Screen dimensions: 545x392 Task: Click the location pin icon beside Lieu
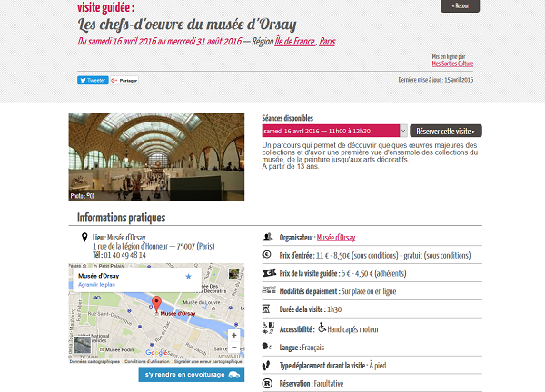pyautogui.click(x=84, y=237)
